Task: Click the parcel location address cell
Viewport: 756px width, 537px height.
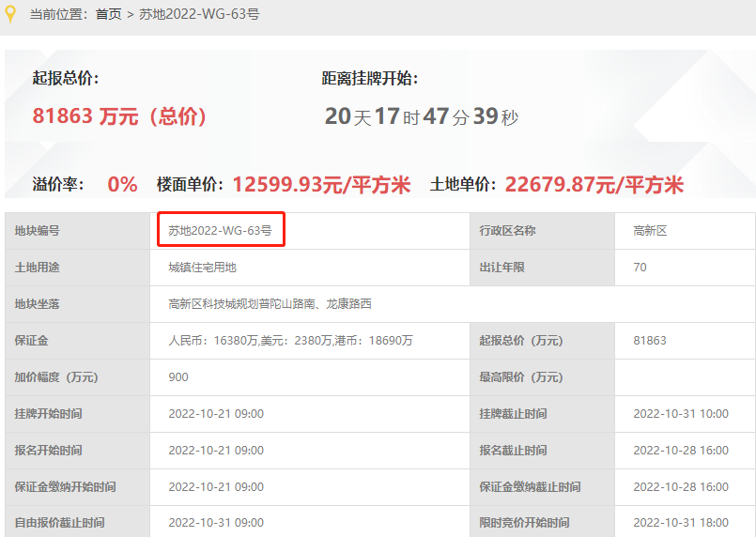Action: pos(270,304)
